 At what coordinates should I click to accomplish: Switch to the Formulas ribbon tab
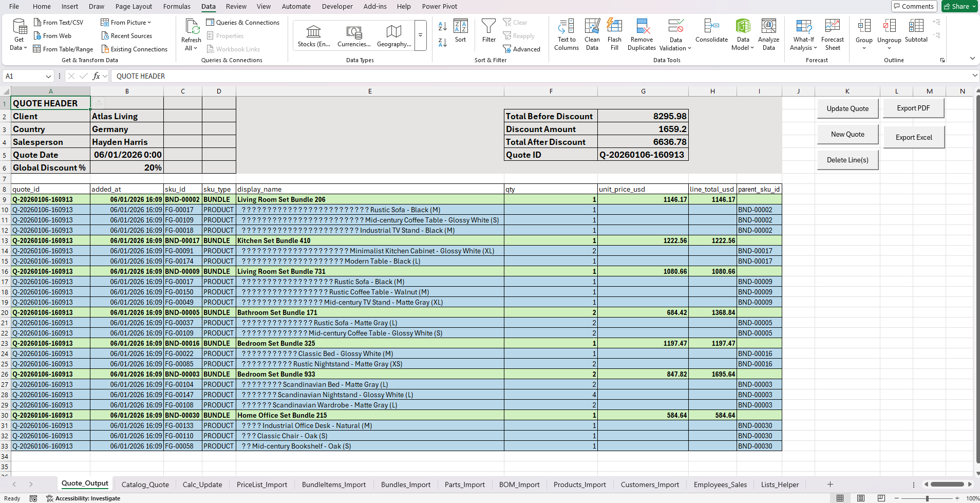coord(177,6)
